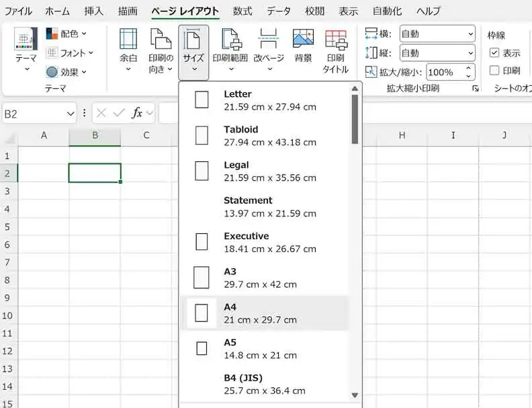Viewport: 532px width, 408px height.
Task: Open the 横 (Width) 自動 dropdown
Action: click(437, 33)
